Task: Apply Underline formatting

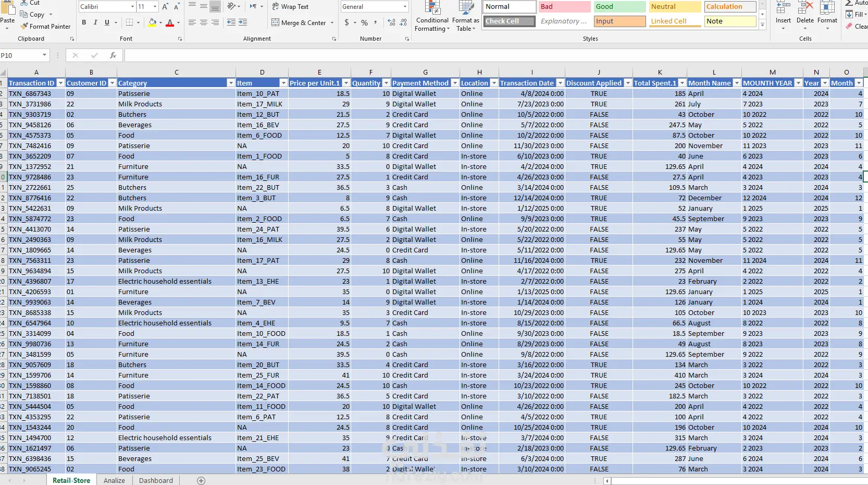Action: tap(107, 22)
